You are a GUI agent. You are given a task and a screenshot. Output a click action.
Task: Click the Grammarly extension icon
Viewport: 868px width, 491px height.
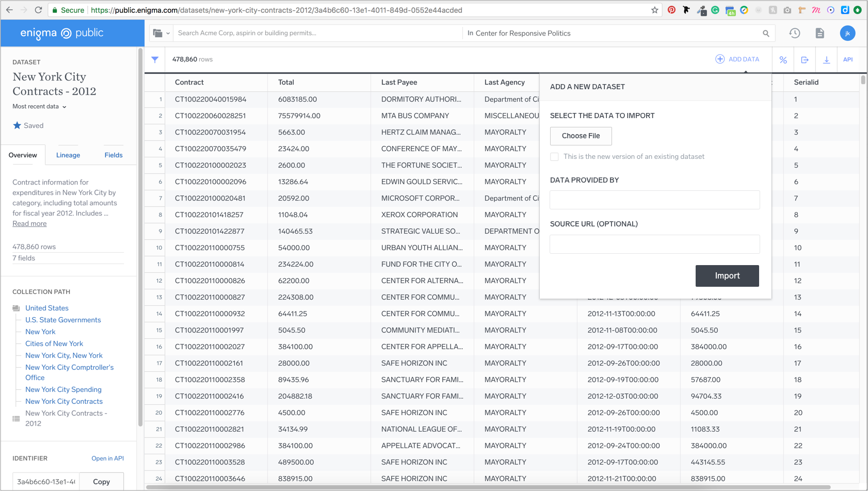coord(715,10)
